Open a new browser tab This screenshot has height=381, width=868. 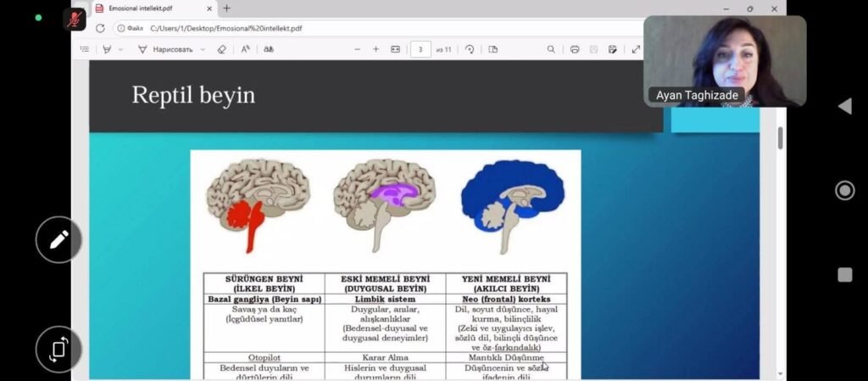coord(226,8)
